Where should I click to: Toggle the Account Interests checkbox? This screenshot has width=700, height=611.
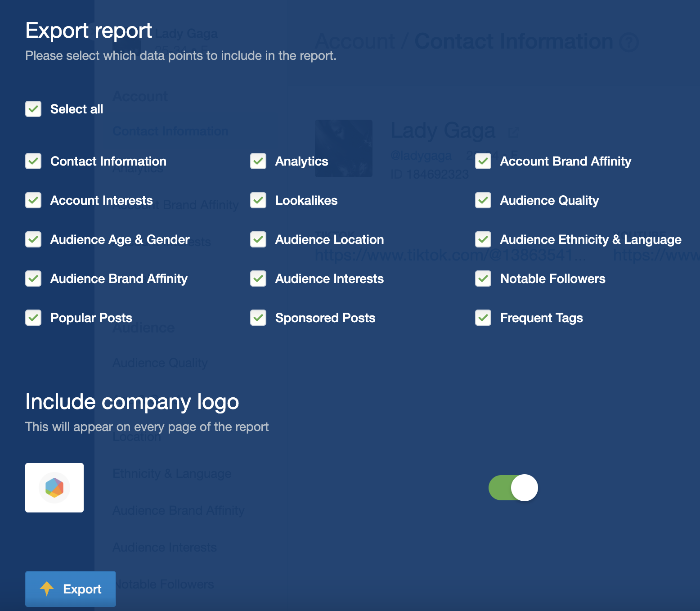[x=33, y=200]
